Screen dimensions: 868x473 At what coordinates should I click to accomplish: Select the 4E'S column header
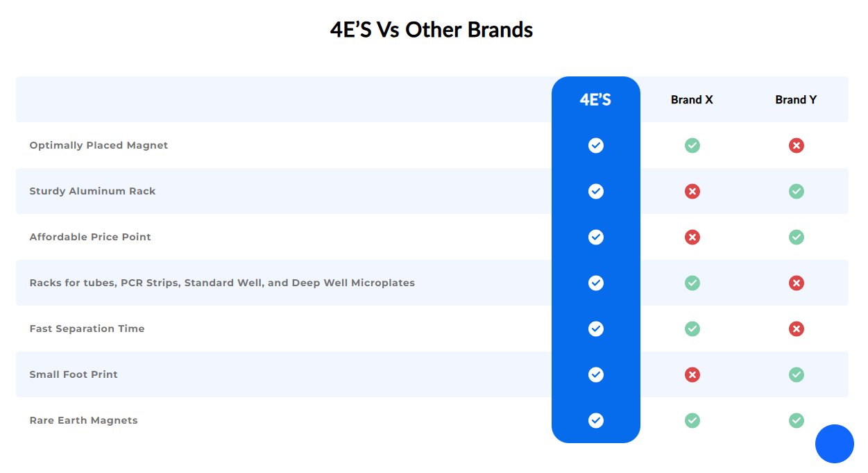(595, 100)
